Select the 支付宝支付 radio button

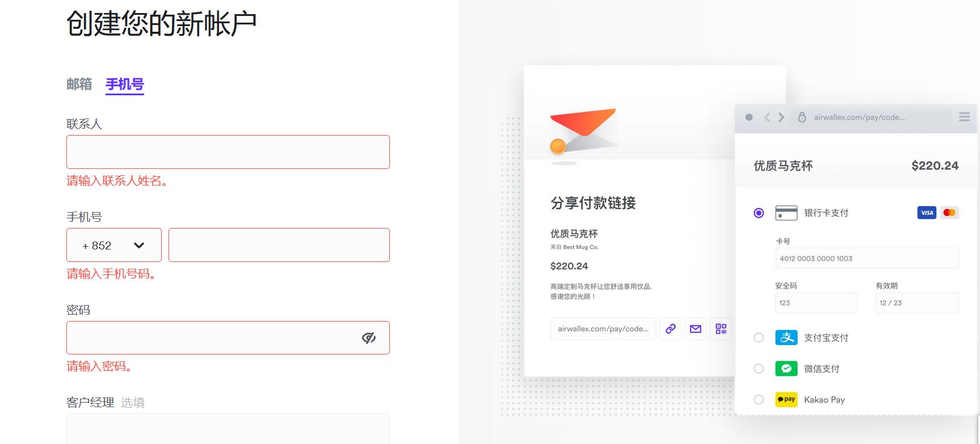tap(759, 337)
